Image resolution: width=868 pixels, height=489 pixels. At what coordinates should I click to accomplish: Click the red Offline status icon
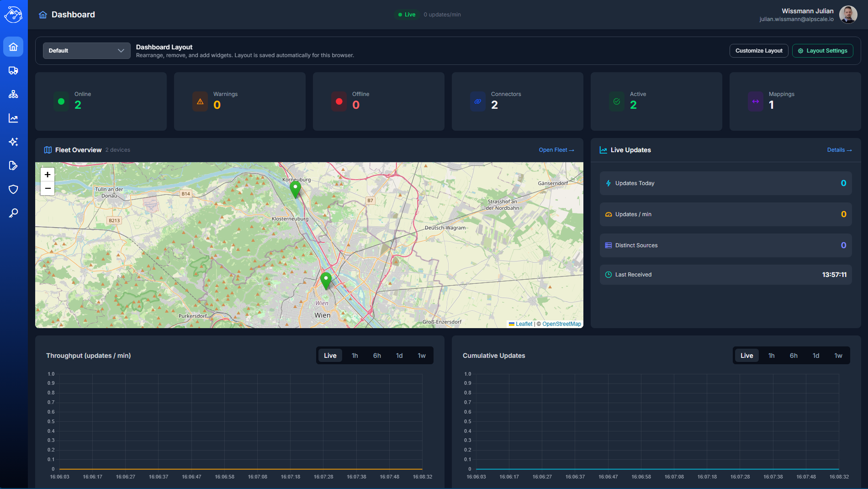tap(339, 101)
